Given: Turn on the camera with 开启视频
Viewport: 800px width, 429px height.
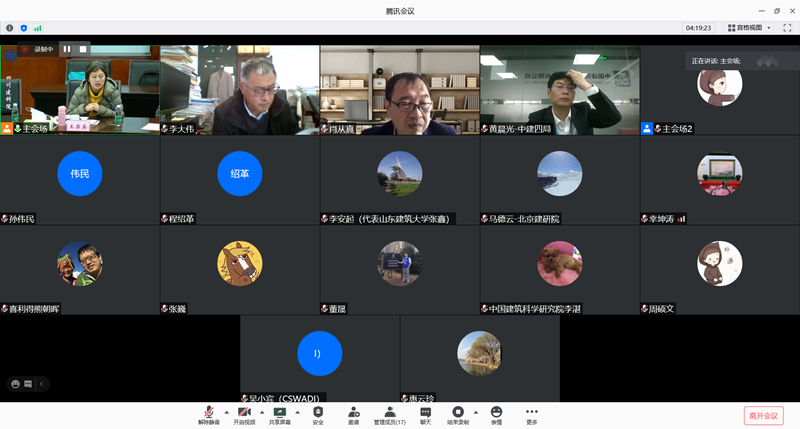Looking at the screenshot, I should coord(244,414).
